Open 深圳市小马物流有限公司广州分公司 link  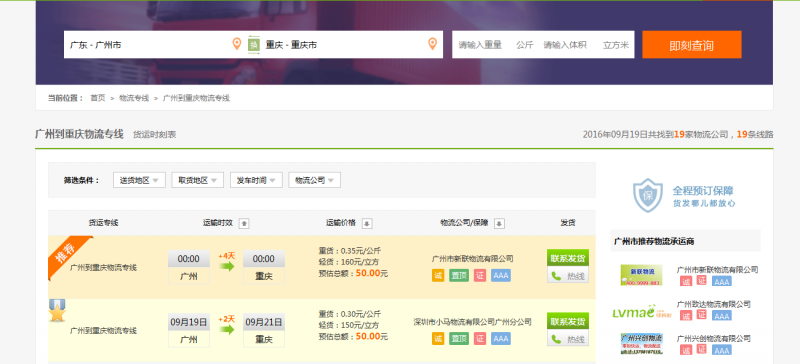[472, 322]
